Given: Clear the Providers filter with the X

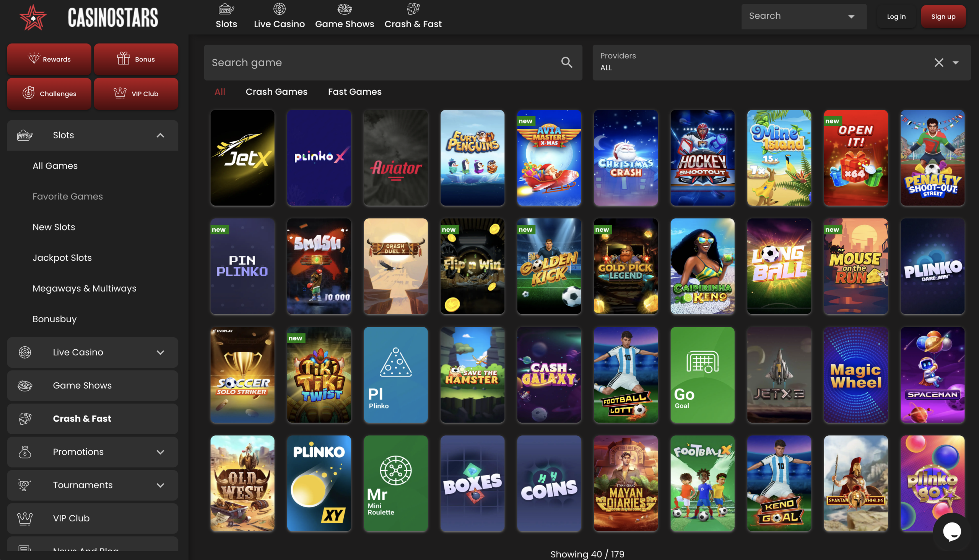Looking at the screenshot, I should [938, 63].
